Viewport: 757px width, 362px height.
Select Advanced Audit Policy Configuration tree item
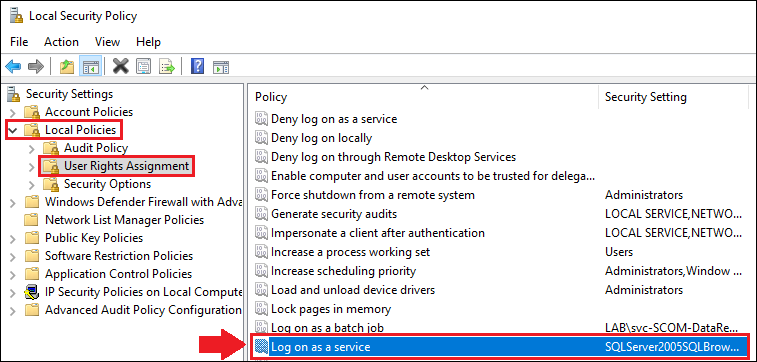coord(143,310)
